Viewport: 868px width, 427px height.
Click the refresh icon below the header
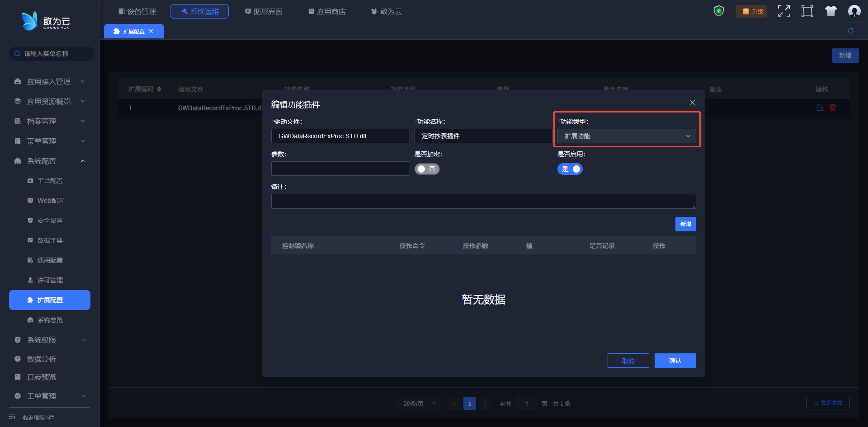(850, 31)
